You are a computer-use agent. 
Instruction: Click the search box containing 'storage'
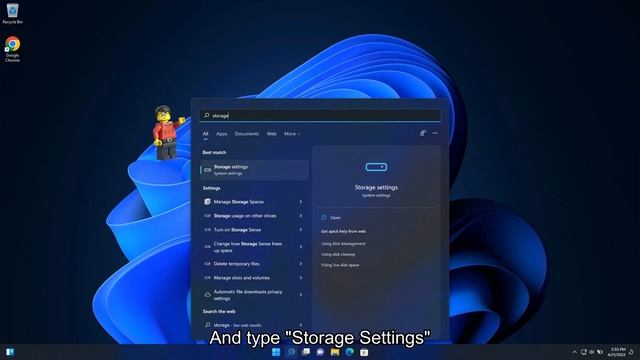(320, 116)
